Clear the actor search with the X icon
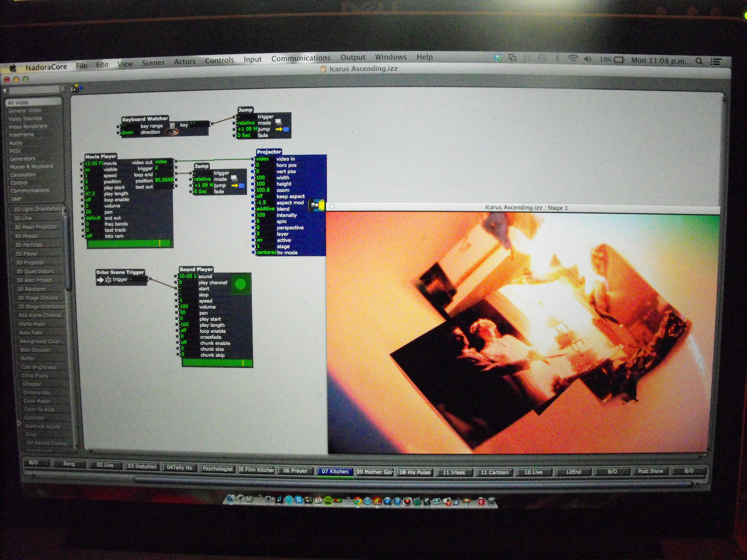The height and width of the screenshot is (560, 747). click(62, 89)
